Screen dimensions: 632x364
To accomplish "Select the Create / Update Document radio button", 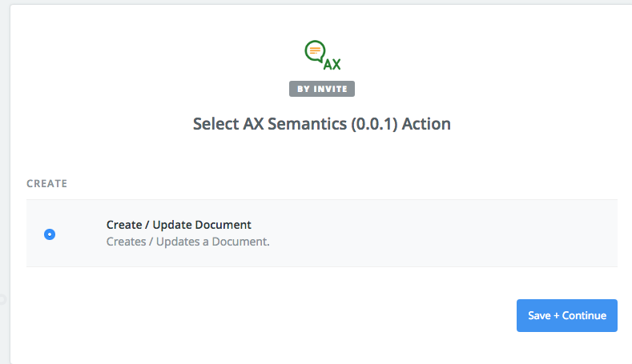I will click(50, 234).
